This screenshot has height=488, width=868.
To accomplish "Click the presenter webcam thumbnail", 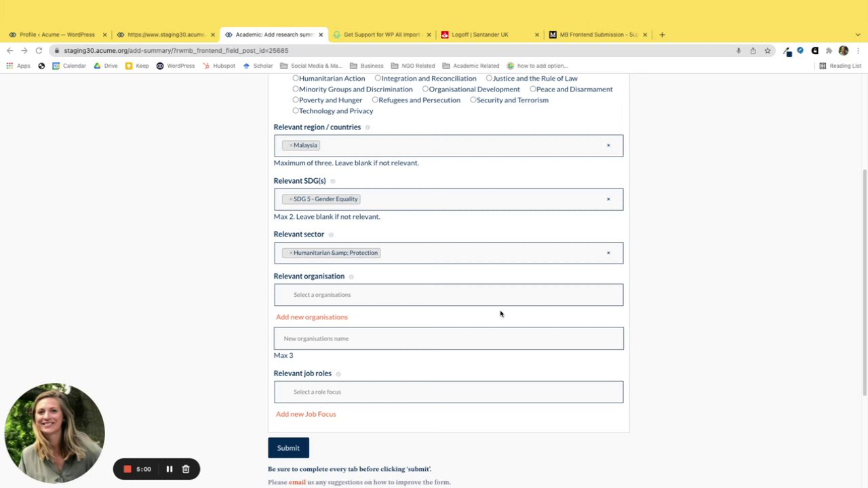I will point(54,433).
